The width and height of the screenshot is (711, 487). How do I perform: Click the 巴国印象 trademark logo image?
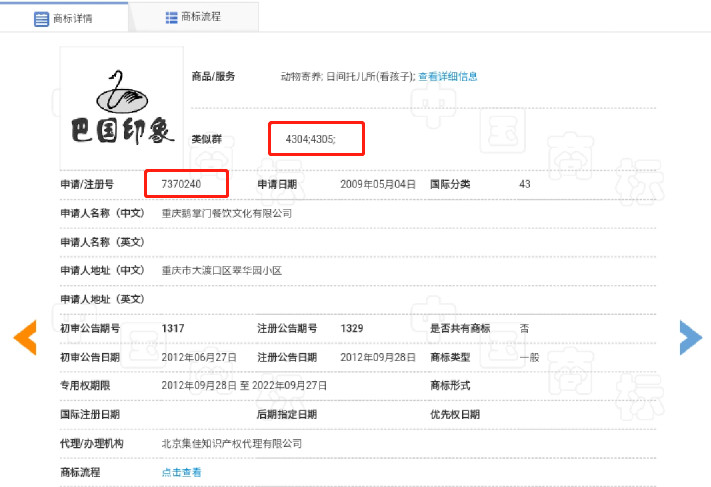pyautogui.click(x=122, y=108)
